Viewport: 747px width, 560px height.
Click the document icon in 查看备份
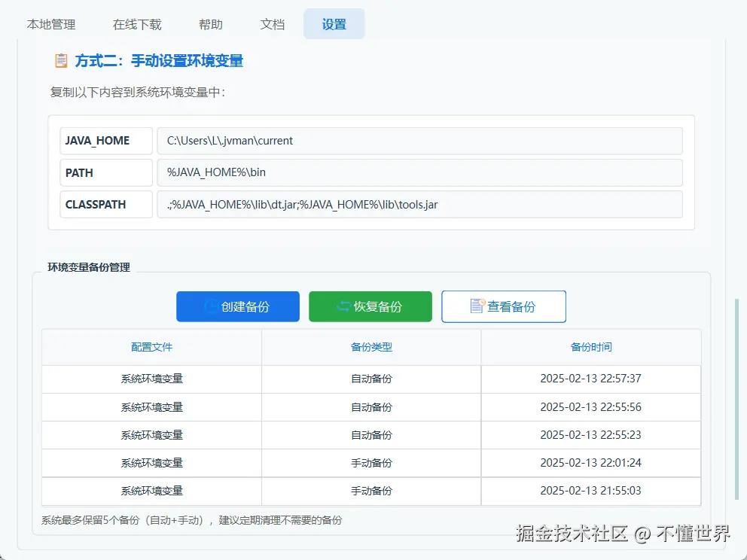pyautogui.click(x=477, y=306)
